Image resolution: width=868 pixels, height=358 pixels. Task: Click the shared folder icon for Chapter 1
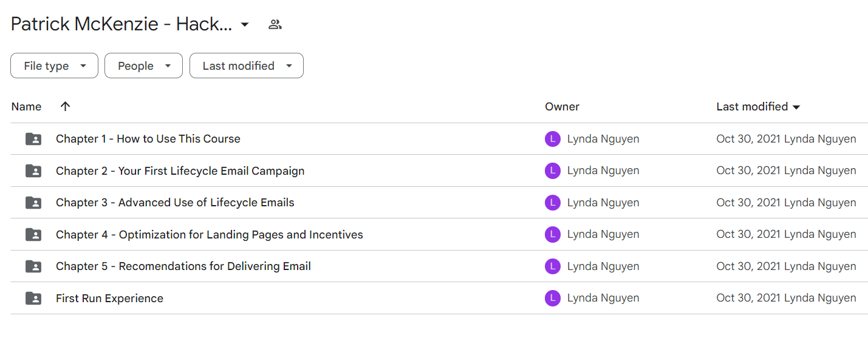[x=33, y=139]
